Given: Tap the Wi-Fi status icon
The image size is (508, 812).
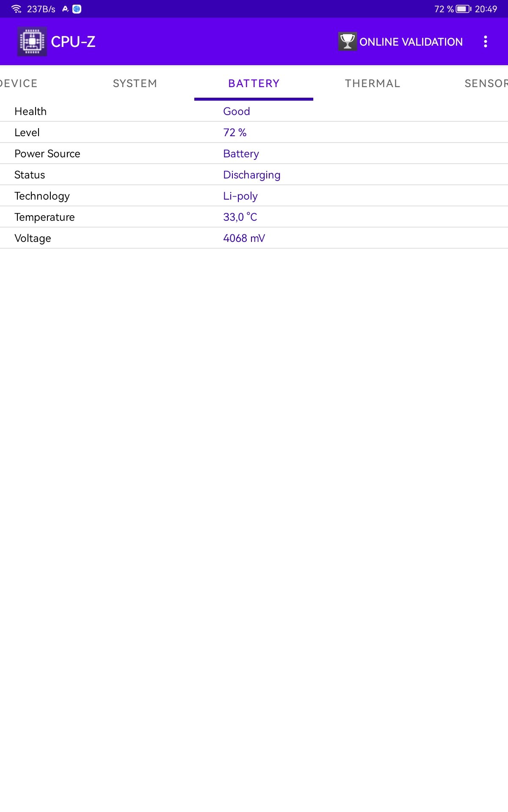Looking at the screenshot, I should coord(17,9).
